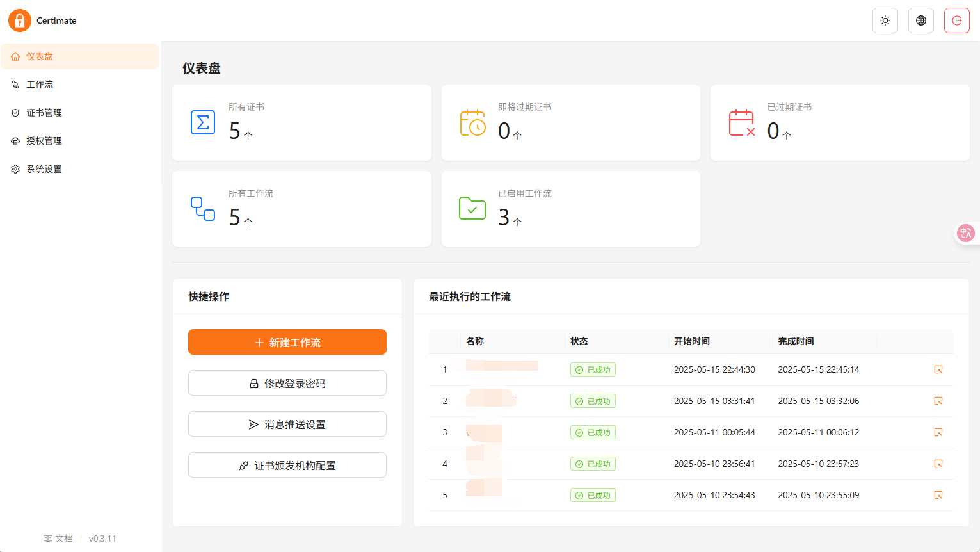Click the 所有证书 sigma icon card
Viewport: 980px width, 552px height.
pos(203,122)
